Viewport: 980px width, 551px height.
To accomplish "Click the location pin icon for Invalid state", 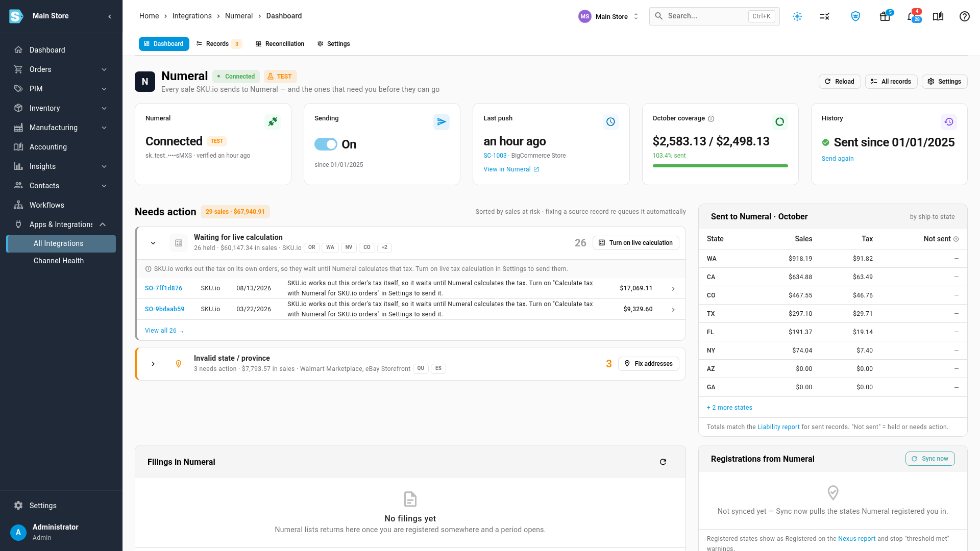I will coord(179,364).
